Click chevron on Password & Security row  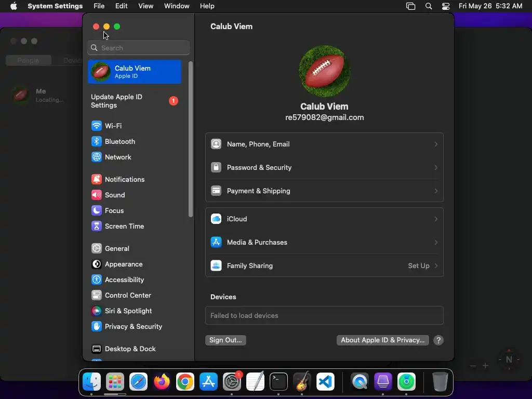coord(436,168)
